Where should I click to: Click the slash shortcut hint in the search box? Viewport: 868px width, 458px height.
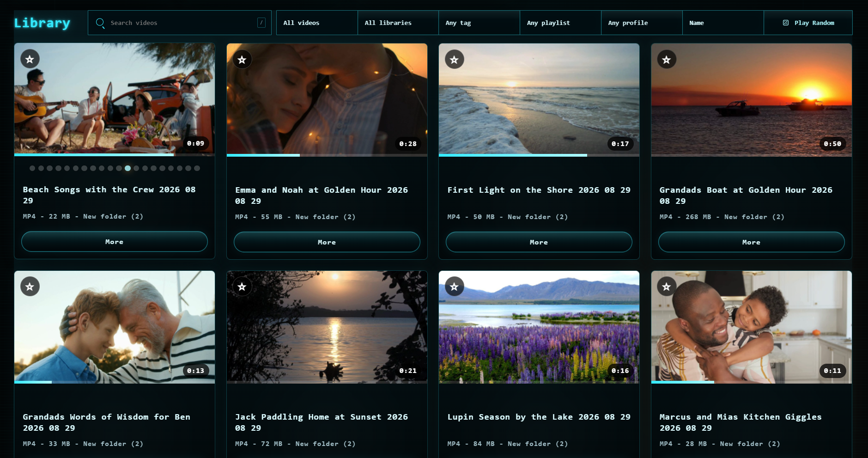(261, 23)
